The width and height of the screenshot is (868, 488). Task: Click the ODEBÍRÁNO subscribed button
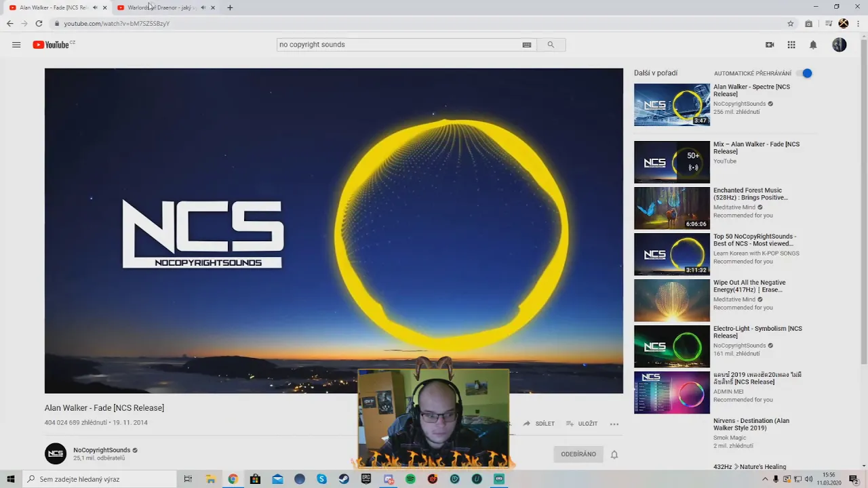tap(578, 454)
